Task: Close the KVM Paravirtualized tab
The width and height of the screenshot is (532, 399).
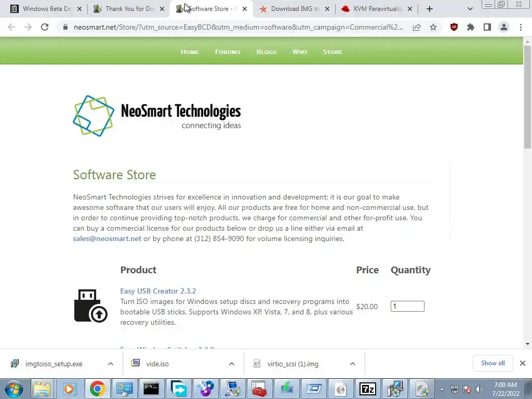Action: [x=410, y=9]
